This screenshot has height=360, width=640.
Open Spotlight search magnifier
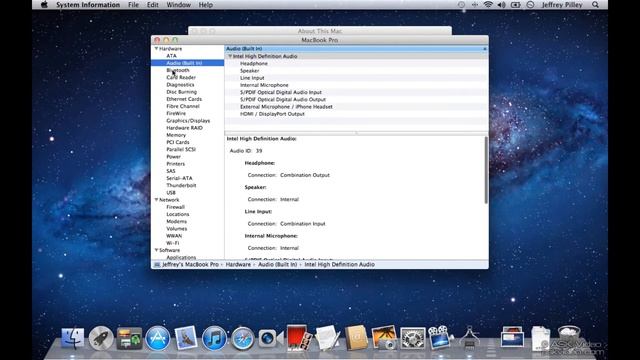[596, 5]
